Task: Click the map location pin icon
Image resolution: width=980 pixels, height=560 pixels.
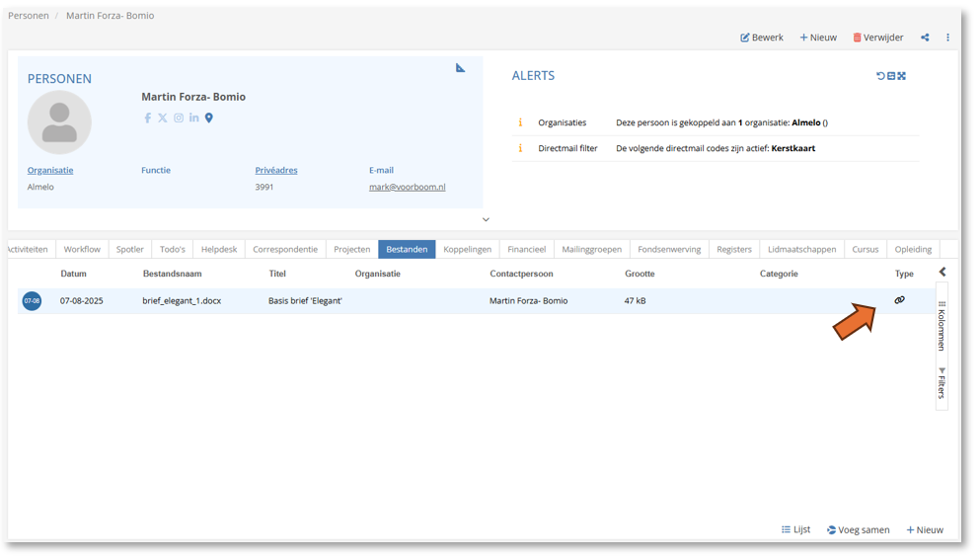Action: pos(209,118)
